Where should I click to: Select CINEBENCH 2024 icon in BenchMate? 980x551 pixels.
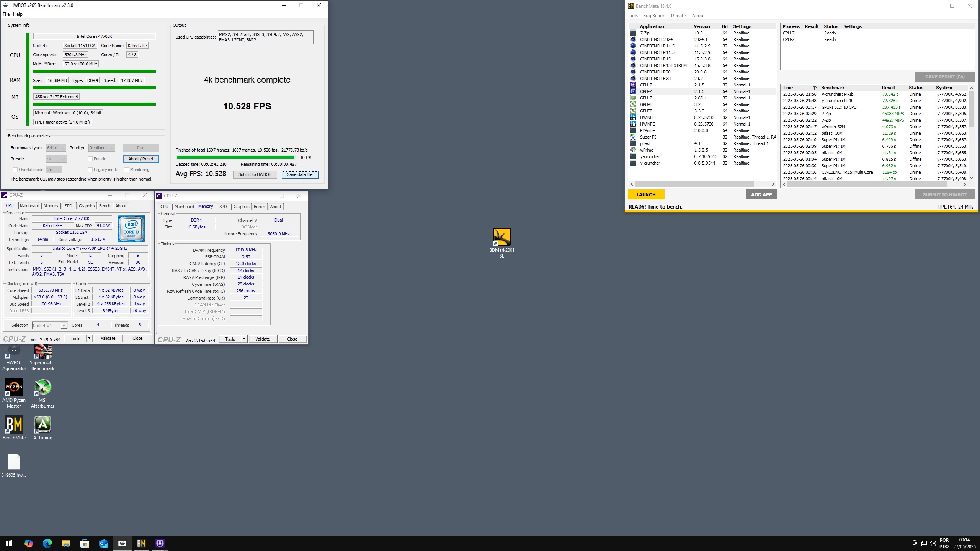coord(633,39)
